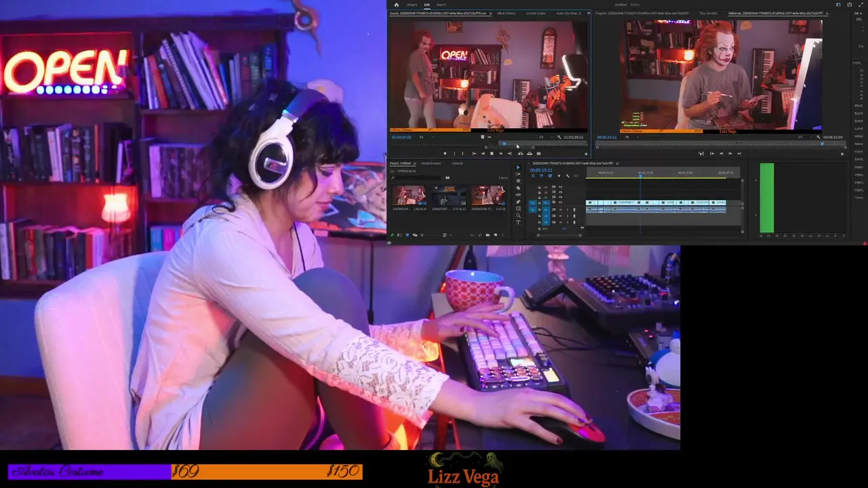The image size is (868, 488).
Task: Toggle V1 track output eye
Action: tap(561, 202)
